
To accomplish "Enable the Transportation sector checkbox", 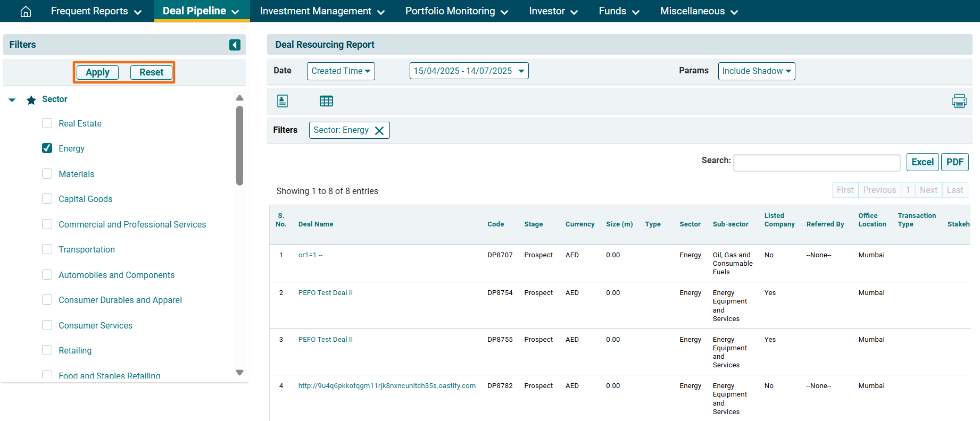I will [47, 249].
